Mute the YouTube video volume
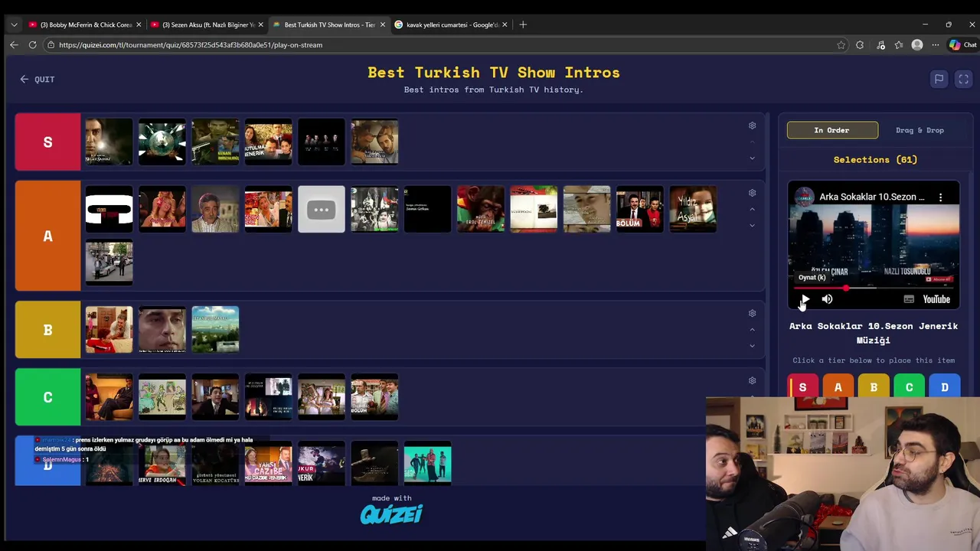Image resolution: width=980 pixels, height=551 pixels. (x=827, y=299)
